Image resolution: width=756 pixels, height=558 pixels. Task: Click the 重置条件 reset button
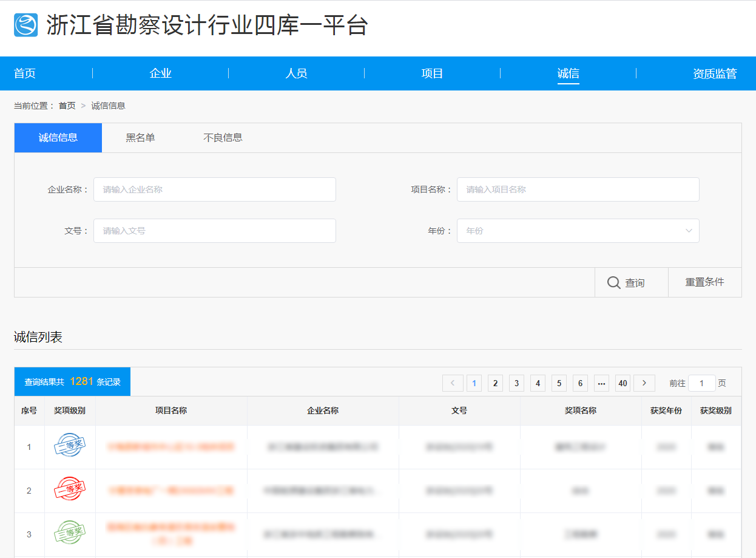click(704, 282)
